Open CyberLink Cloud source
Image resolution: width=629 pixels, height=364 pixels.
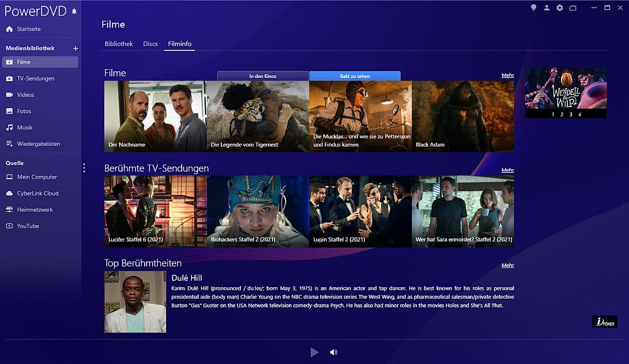tap(40, 193)
